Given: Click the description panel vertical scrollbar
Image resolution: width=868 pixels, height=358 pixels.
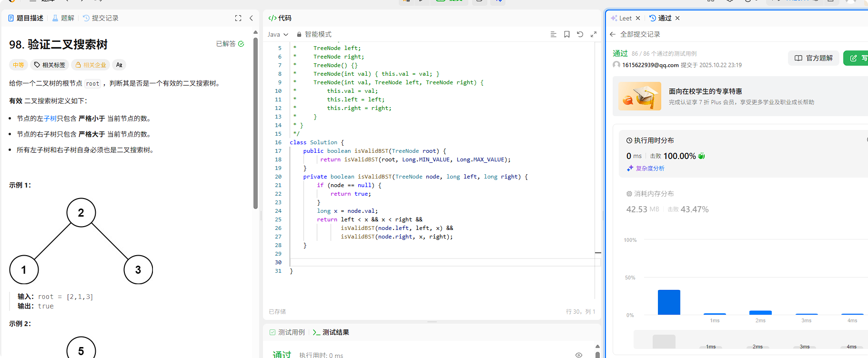Looking at the screenshot, I should (x=255, y=124).
